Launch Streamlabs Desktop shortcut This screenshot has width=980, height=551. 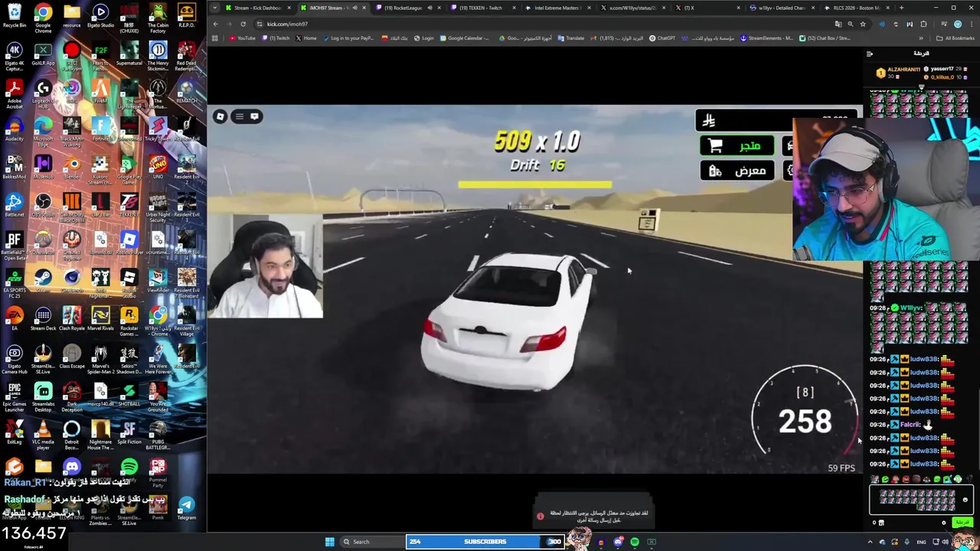tap(43, 397)
